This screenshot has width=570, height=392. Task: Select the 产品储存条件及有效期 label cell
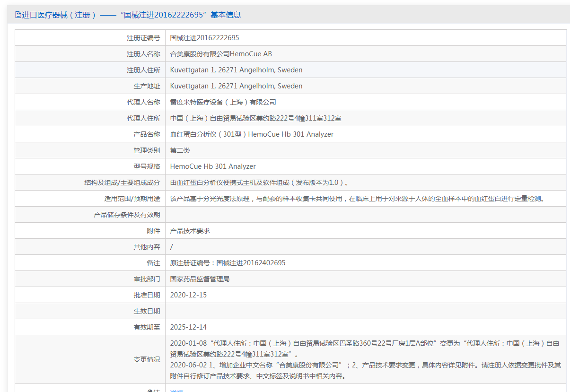point(90,215)
